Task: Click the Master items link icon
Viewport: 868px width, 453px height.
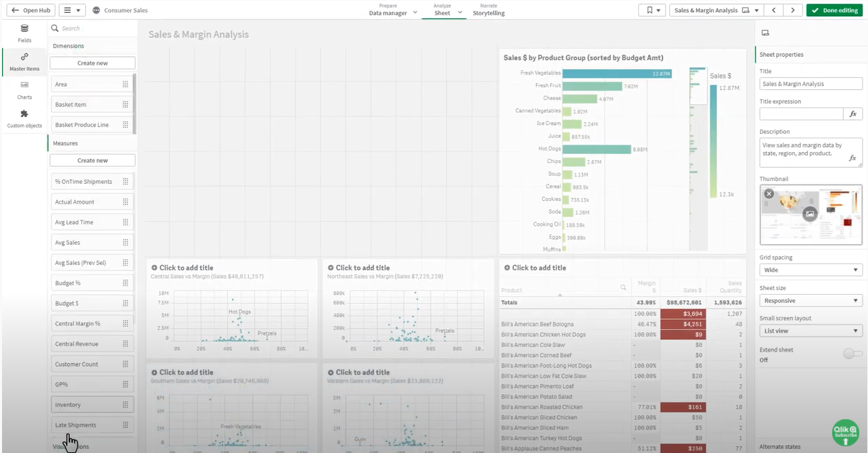Action: click(24, 57)
